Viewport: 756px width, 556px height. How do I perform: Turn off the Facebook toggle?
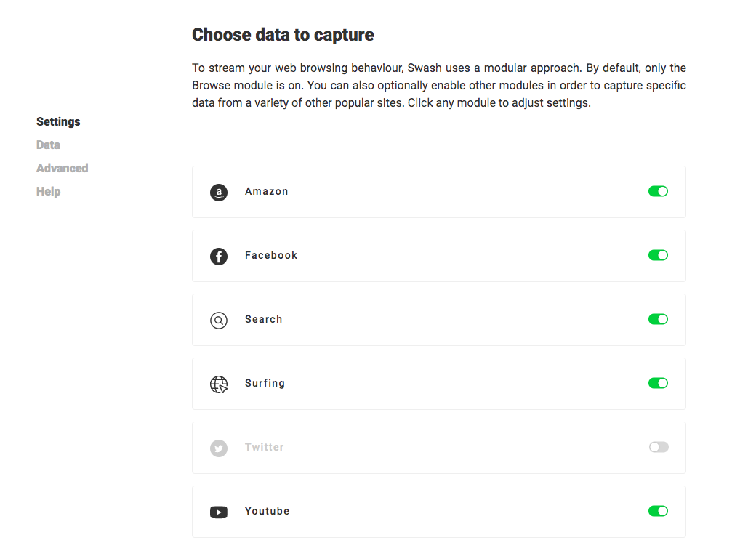point(658,255)
